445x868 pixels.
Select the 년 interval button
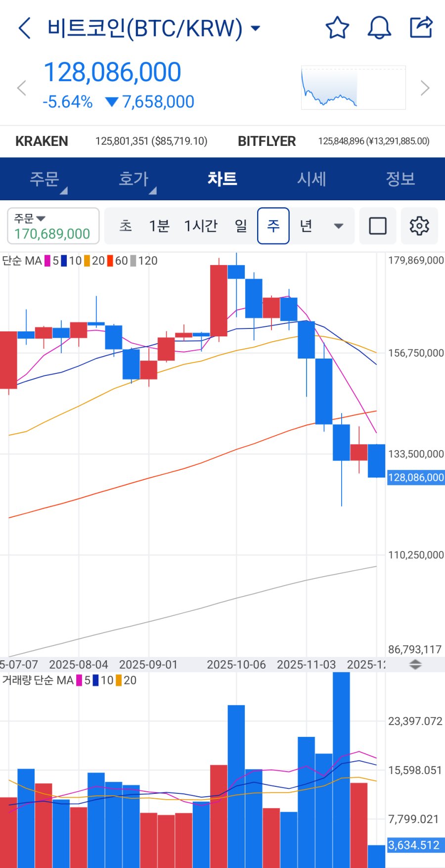click(x=306, y=226)
